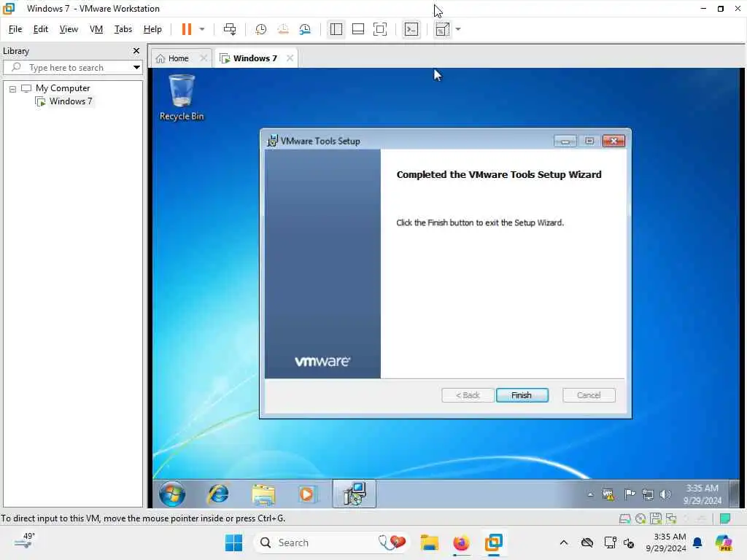Open the Windows 7 Start orb
The height and width of the screenshot is (560, 747).
click(x=172, y=494)
